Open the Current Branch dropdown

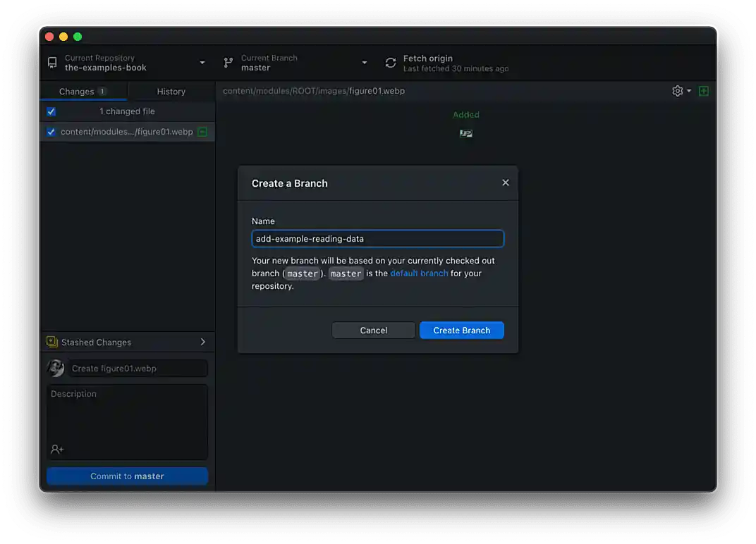pyautogui.click(x=365, y=63)
